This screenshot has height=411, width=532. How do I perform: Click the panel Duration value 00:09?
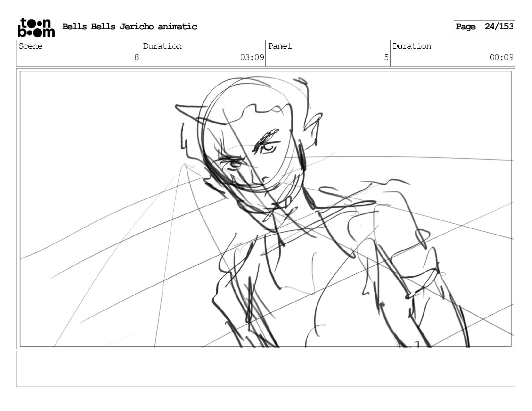pyautogui.click(x=501, y=57)
